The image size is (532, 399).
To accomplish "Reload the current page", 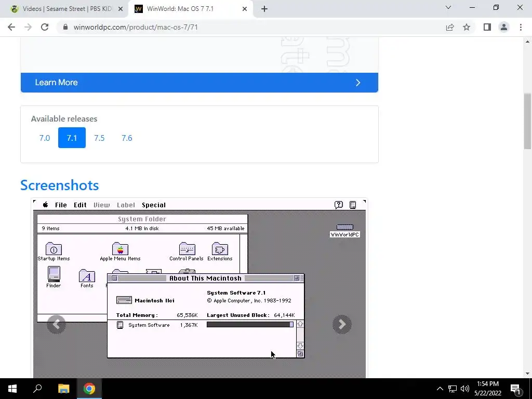I will [45, 27].
